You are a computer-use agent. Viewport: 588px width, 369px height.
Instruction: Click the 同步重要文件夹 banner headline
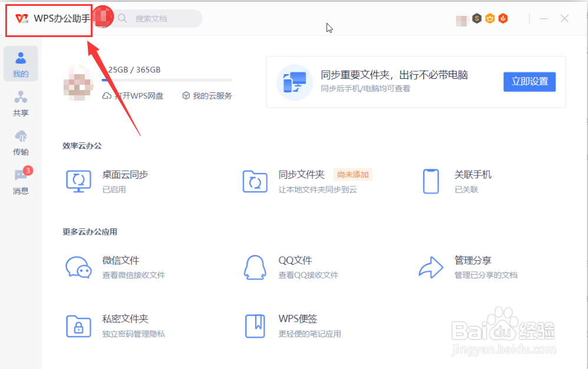click(394, 75)
